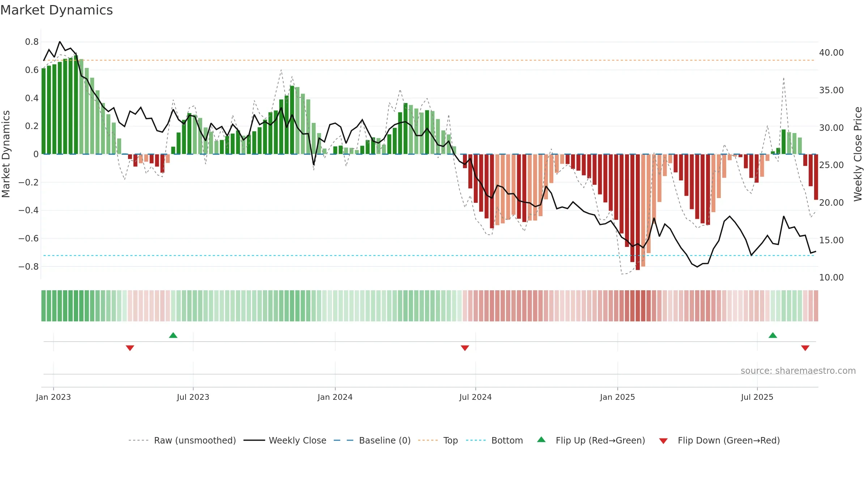Click the 10.00 price axis label

click(831, 278)
